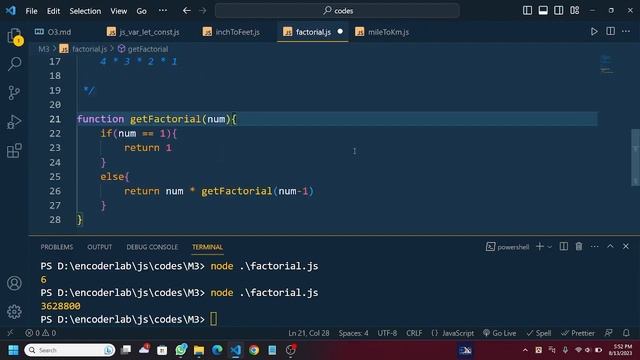
Task: Click the Ln 21, Col 28 status entry
Action: 309,333
